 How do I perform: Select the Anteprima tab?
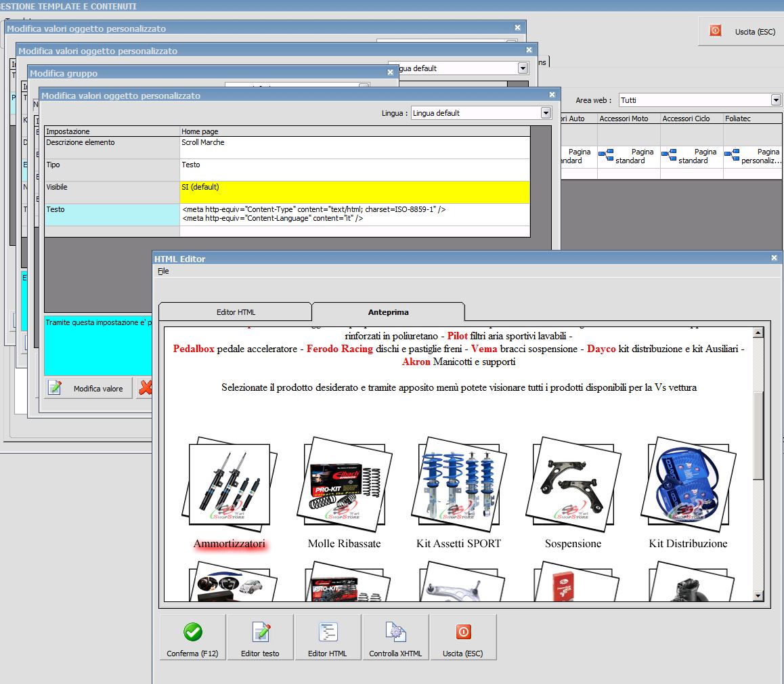pyautogui.click(x=388, y=312)
